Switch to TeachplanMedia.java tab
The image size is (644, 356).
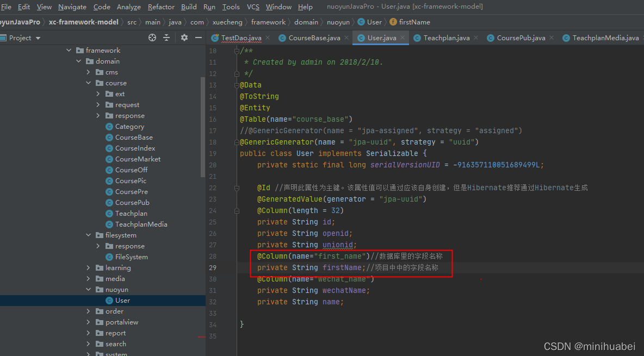click(x=605, y=38)
